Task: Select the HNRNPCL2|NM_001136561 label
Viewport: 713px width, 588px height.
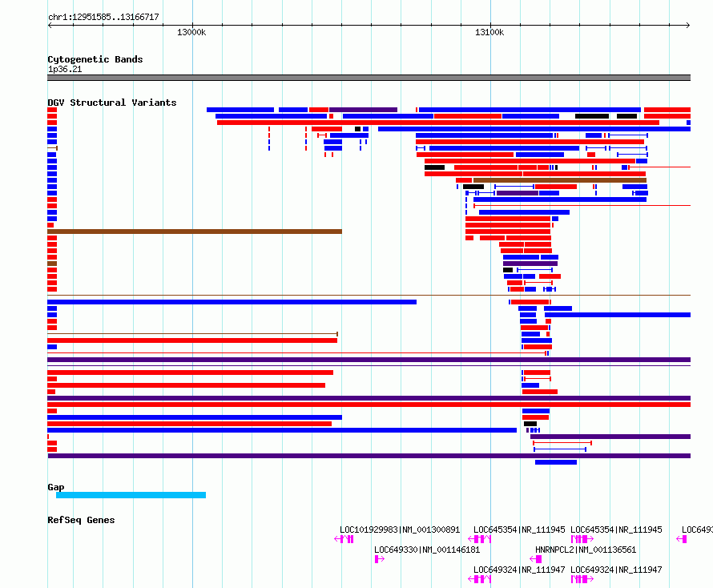Action: [586, 550]
